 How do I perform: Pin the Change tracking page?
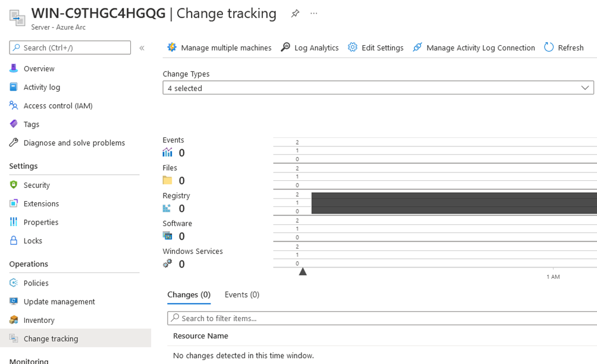click(295, 14)
